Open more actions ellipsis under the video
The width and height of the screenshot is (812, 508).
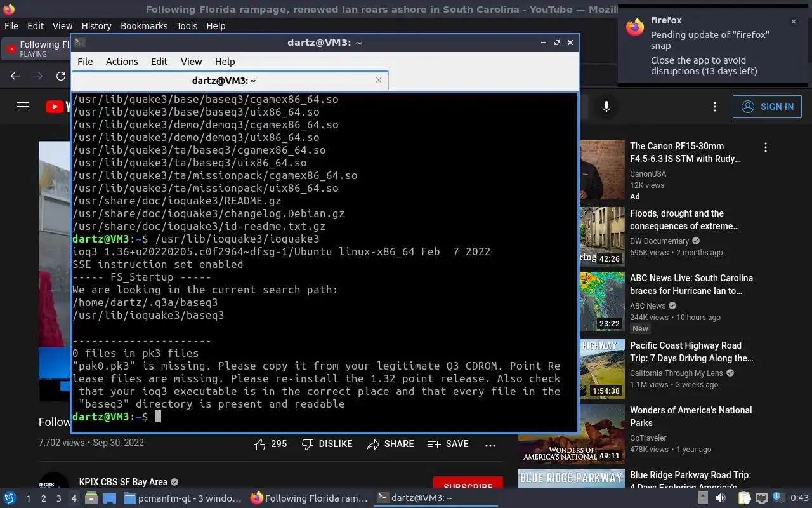tap(490, 445)
